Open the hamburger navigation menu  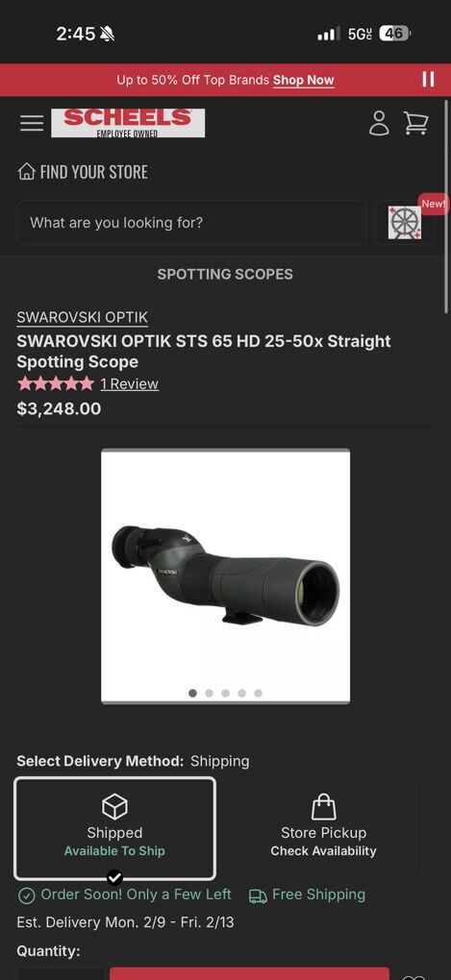click(x=32, y=123)
